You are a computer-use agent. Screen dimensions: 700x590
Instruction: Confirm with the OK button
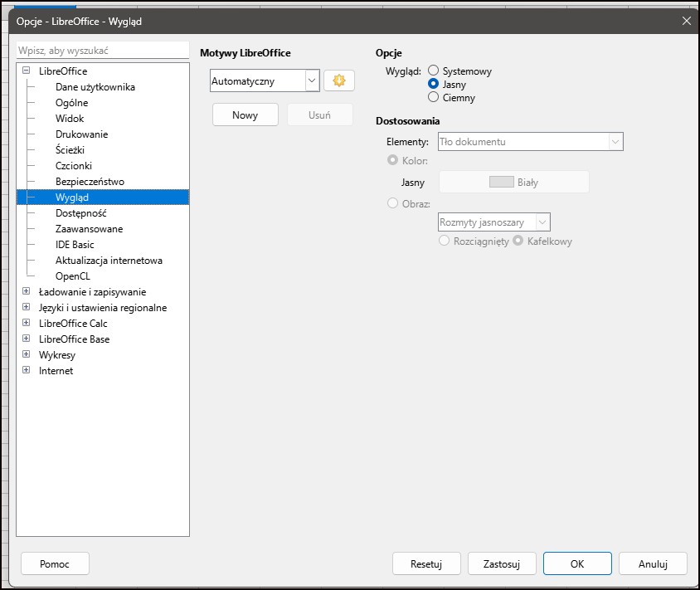(577, 563)
